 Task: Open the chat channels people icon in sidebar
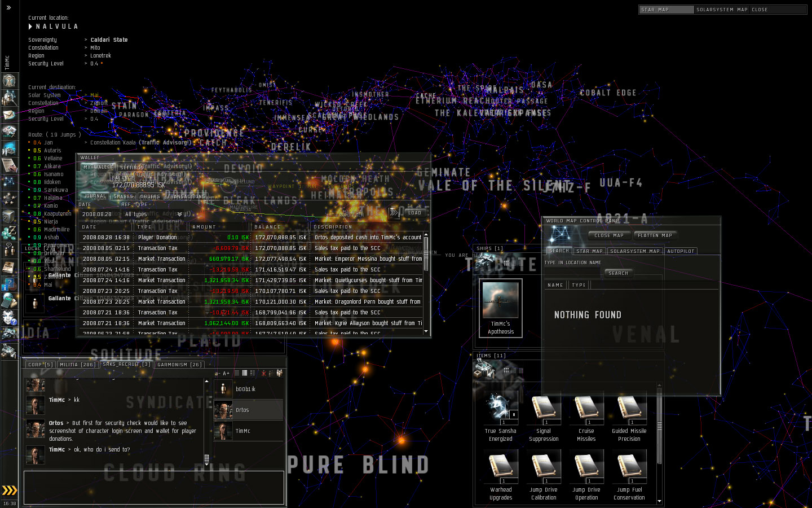[9, 249]
